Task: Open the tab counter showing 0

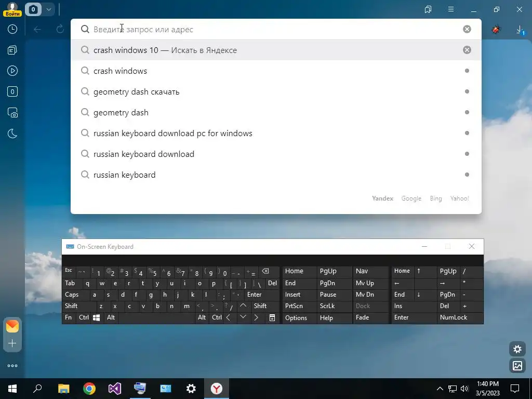Action: pos(33,9)
